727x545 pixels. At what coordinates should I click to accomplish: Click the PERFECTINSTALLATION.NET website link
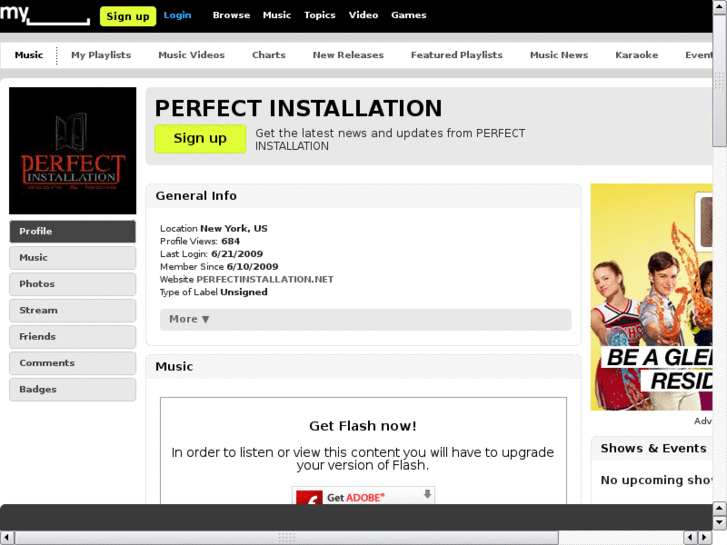click(265, 279)
